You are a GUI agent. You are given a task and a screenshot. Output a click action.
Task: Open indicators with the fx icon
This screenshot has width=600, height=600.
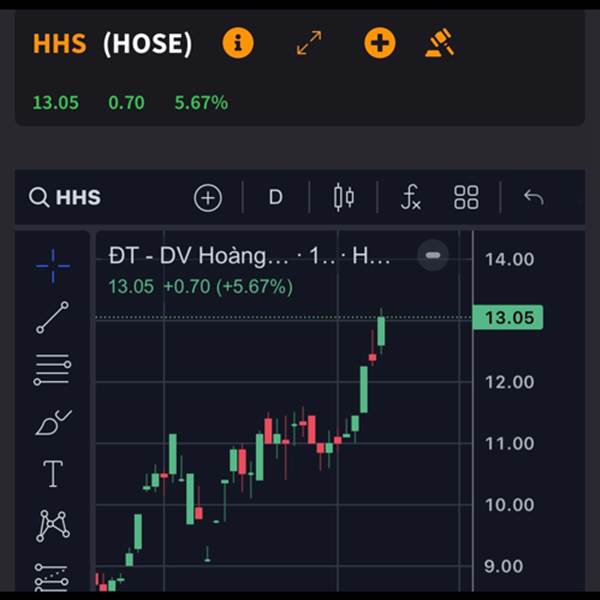point(411,197)
